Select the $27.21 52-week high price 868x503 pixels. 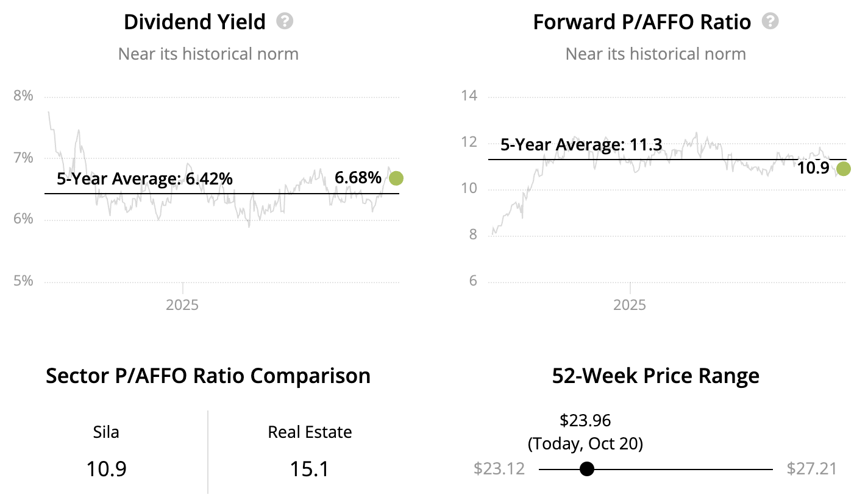click(x=811, y=469)
